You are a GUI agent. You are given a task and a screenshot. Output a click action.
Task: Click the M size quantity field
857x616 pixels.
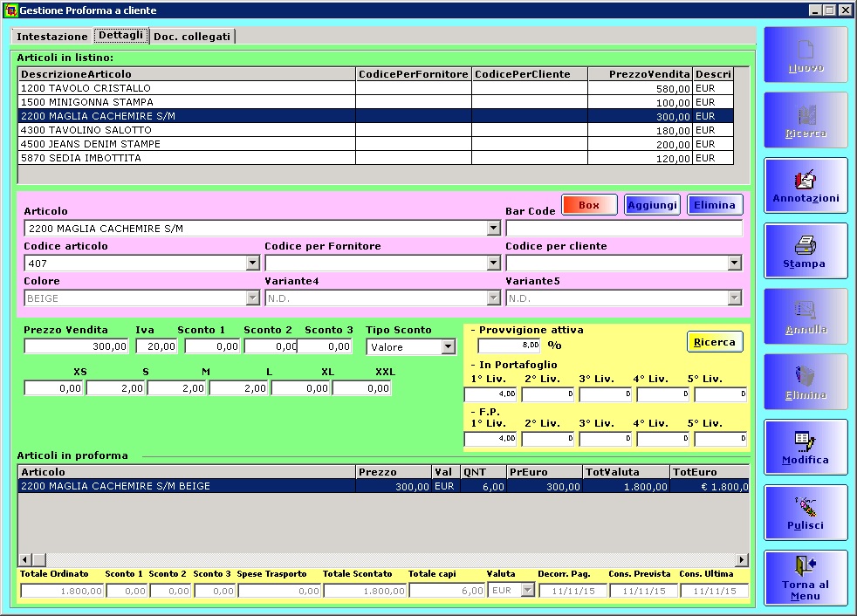pos(176,388)
